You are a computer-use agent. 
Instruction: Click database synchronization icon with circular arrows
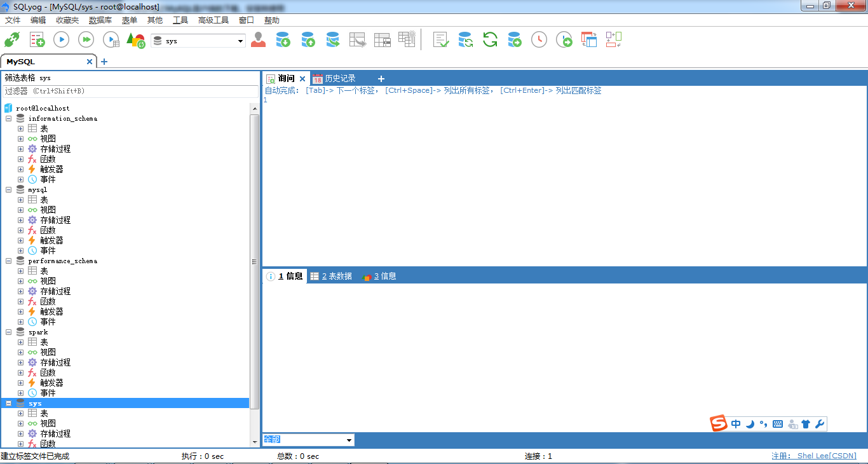[466, 40]
